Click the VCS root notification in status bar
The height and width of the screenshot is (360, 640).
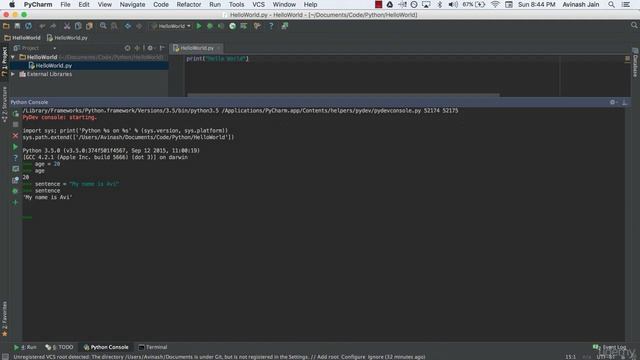pos(219,357)
